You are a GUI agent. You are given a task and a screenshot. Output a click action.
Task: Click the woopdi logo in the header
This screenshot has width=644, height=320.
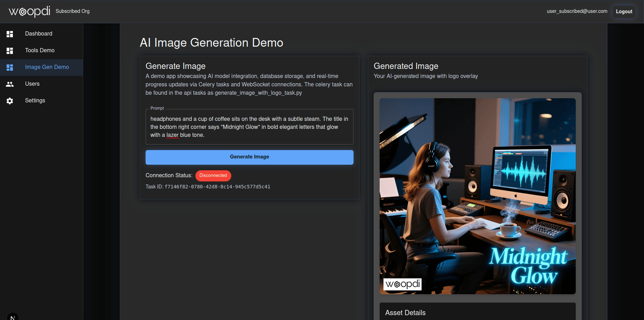coord(29,11)
